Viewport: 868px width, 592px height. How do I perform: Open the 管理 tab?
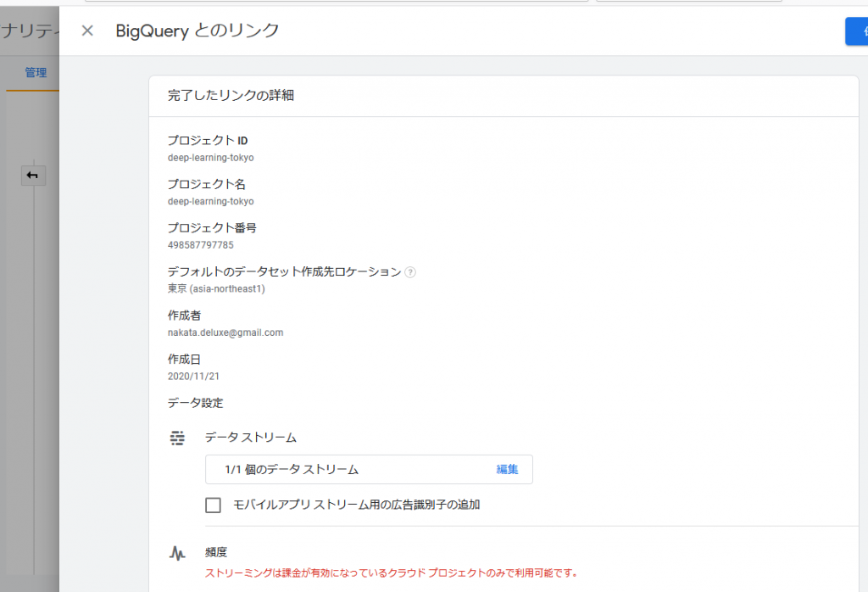coord(36,73)
